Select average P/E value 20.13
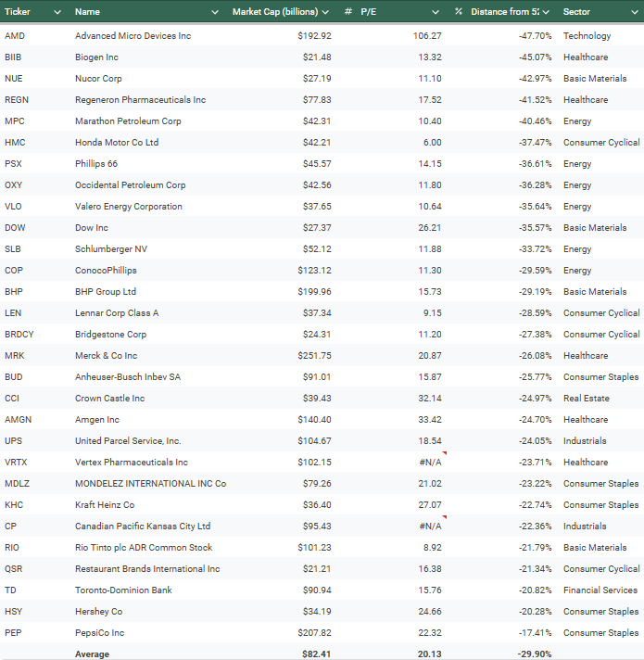The width and height of the screenshot is (644, 660). tap(430, 654)
